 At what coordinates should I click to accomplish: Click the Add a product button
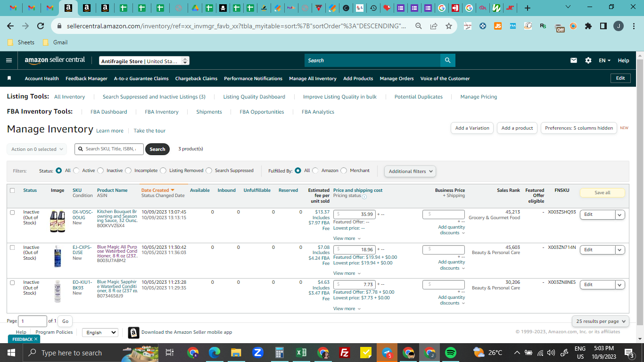517,128
